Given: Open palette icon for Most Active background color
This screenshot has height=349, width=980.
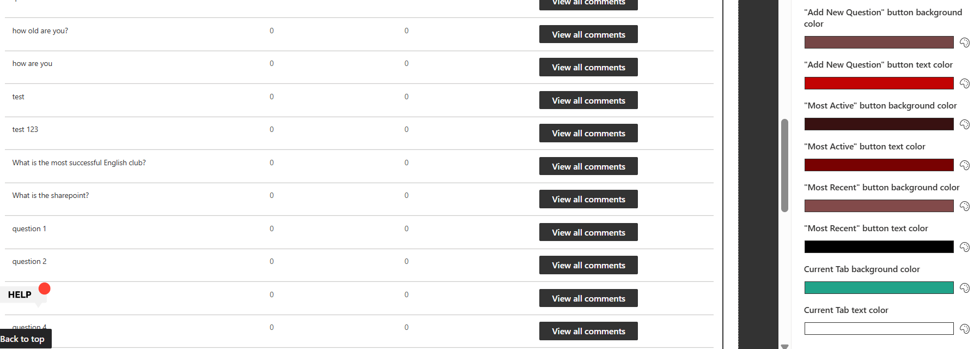Looking at the screenshot, I should pyautogui.click(x=964, y=124).
